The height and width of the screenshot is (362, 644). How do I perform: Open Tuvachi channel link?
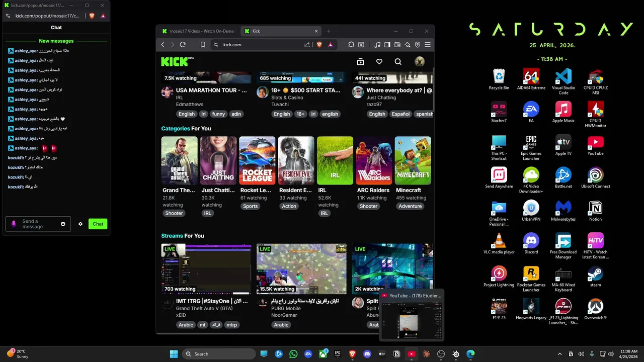(x=280, y=104)
